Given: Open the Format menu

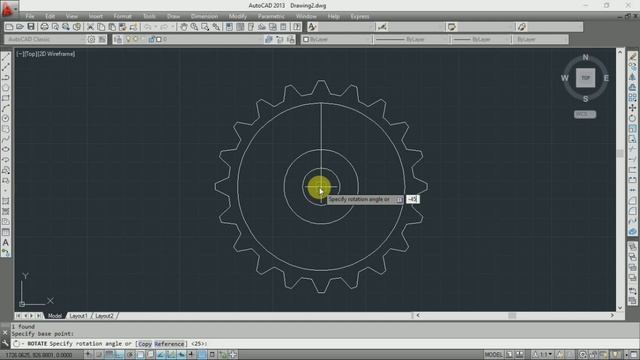Looking at the screenshot, I should tap(122, 16).
